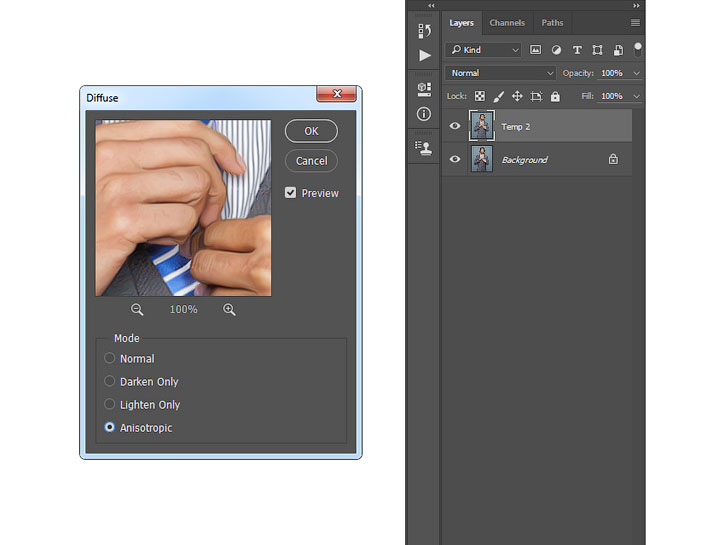Click the Fill 100% value field
This screenshot has height=545, width=725.
tap(614, 96)
